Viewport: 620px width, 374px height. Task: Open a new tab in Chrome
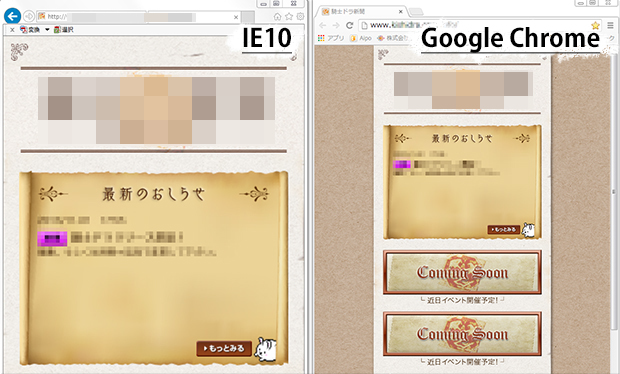415,11
